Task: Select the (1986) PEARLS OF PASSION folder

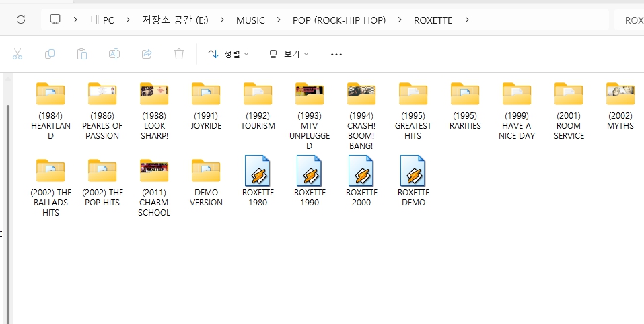Action: click(x=102, y=110)
